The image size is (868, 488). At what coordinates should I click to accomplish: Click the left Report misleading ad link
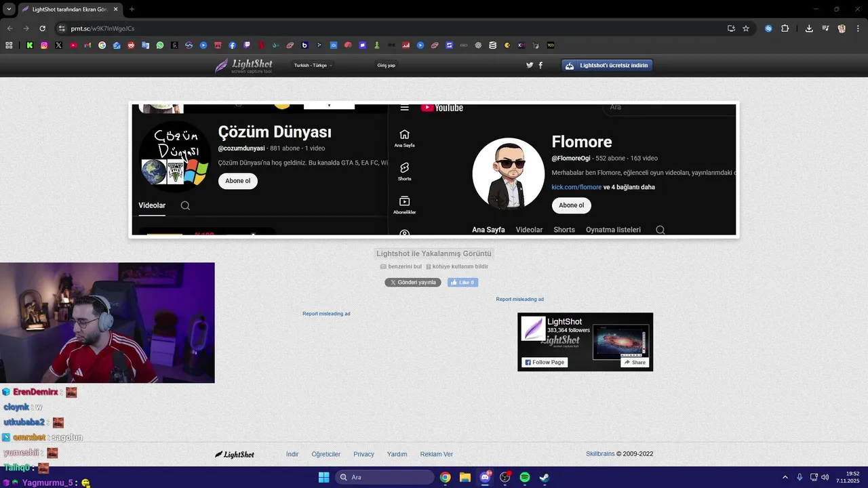[326, 314]
